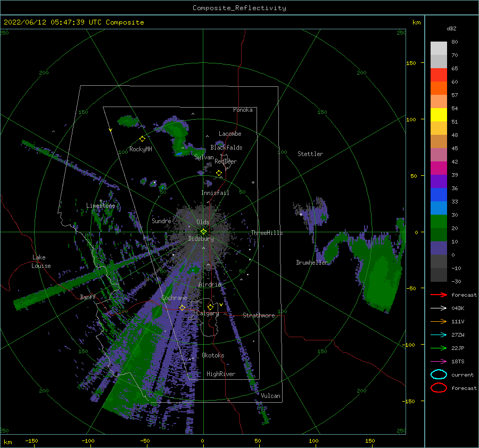
Task: Click the dBZ legend heading
Action: coord(451,28)
